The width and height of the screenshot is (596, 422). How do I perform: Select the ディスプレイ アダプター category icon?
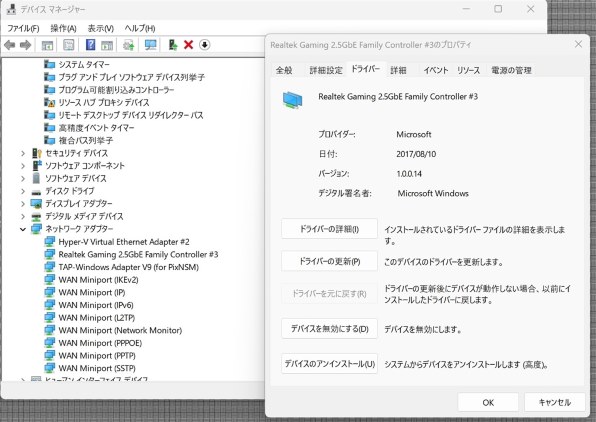pyautogui.click(x=36, y=204)
